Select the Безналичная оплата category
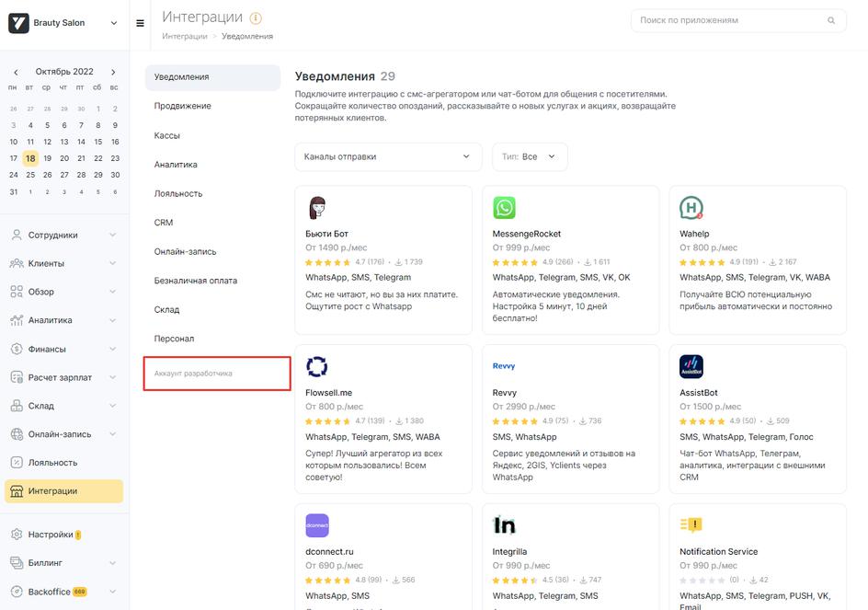868x610 pixels. pos(196,281)
